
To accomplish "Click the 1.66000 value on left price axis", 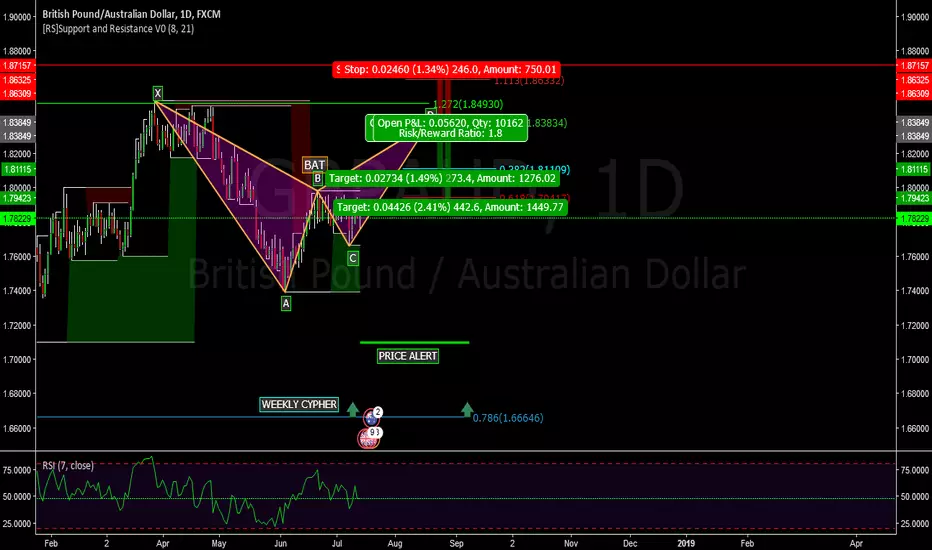I will (17, 429).
